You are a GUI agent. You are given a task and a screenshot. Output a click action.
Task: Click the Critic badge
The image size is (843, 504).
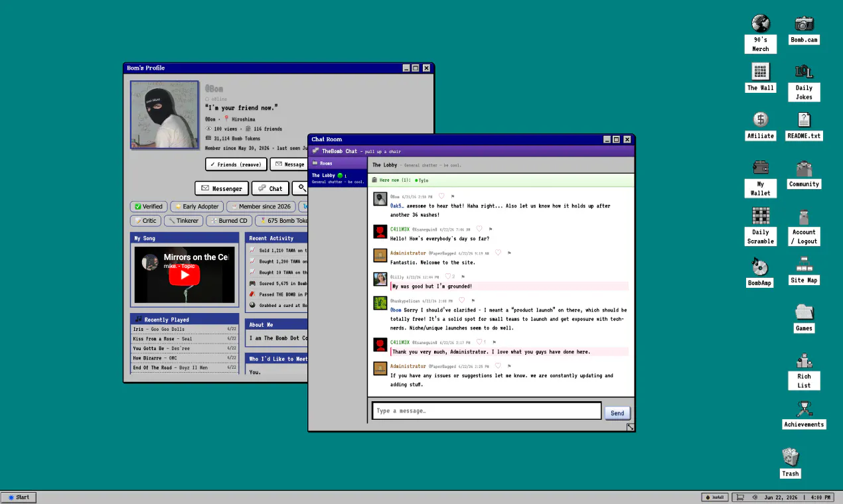click(145, 221)
